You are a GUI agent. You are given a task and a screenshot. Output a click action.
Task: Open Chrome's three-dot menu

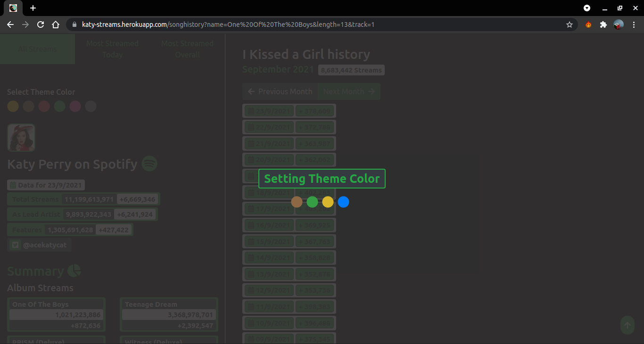click(634, 25)
